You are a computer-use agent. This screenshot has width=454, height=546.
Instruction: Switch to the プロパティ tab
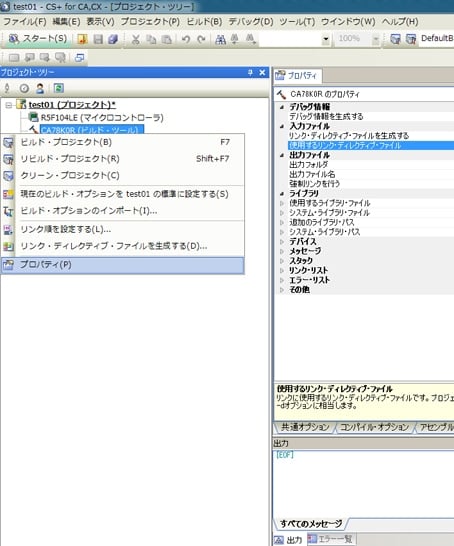tap(297, 76)
